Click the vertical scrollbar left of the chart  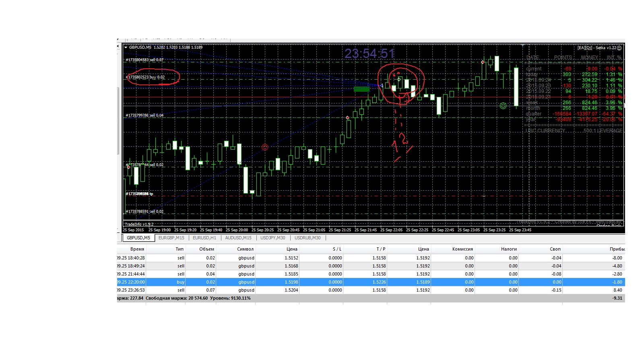pyautogui.click(x=118, y=121)
